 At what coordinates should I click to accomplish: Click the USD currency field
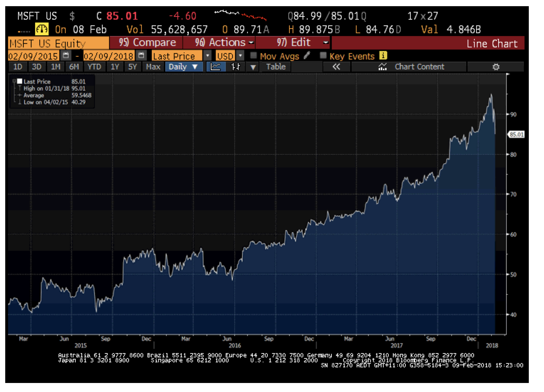click(x=225, y=56)
